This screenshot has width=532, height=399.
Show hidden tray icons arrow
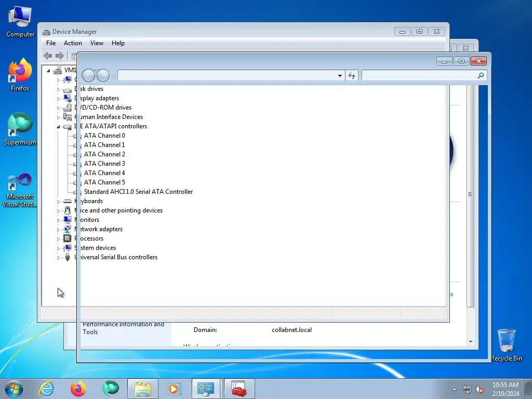tap(454, 390)
